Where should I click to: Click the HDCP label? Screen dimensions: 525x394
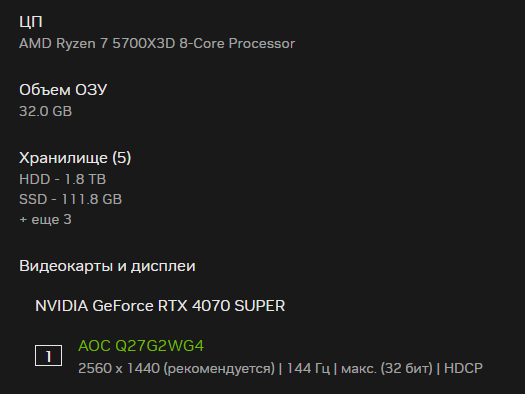point(463,368)
